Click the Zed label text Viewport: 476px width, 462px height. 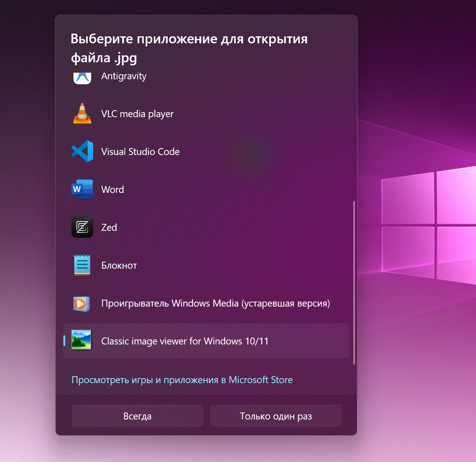coord(109,227)
